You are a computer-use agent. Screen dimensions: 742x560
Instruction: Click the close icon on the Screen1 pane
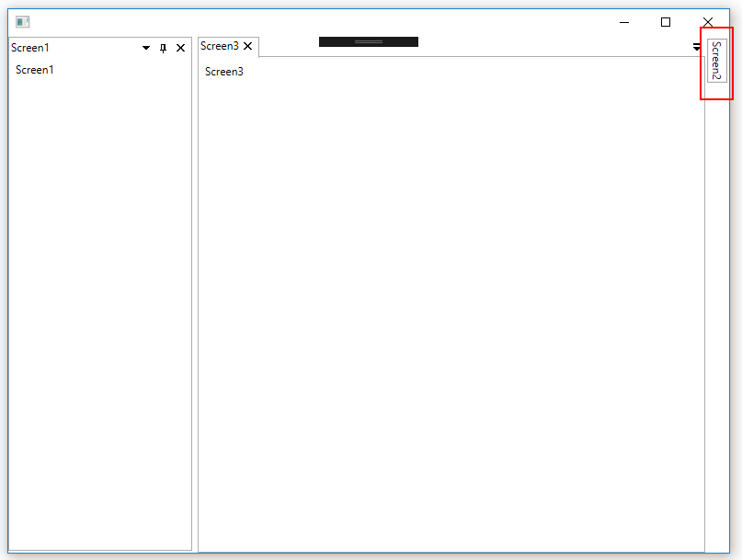[x=180, y=47]
